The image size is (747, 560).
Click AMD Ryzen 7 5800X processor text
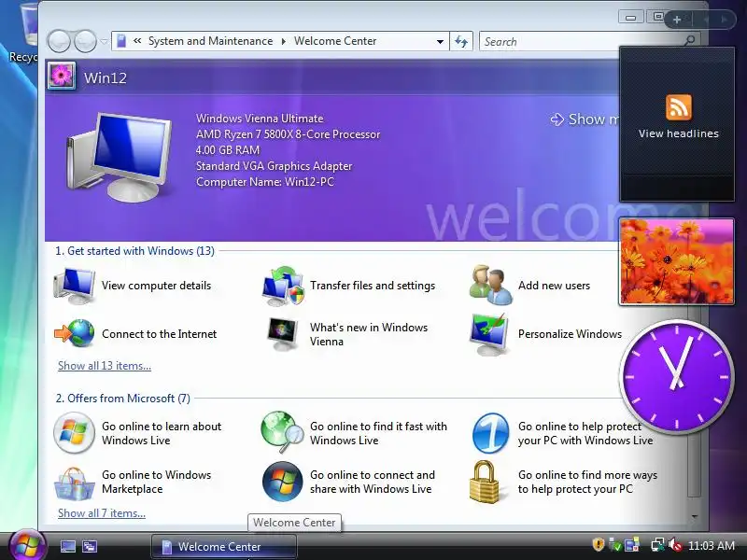(289, 134)
